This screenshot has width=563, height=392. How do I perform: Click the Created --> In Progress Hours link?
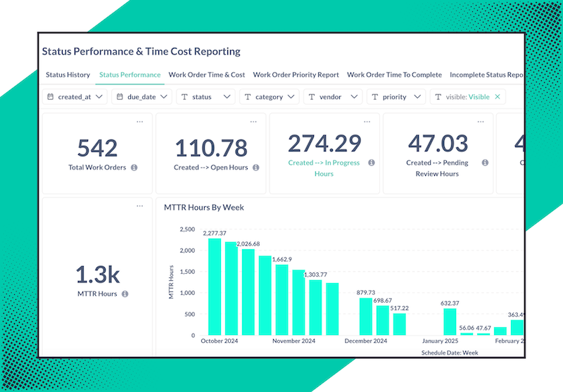pos(324,167)
